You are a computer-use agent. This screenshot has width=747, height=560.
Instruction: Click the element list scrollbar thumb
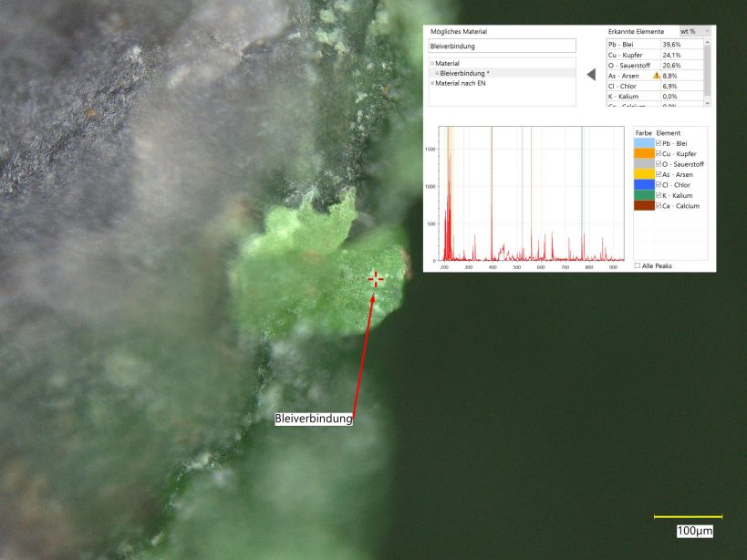click(707, 70)
